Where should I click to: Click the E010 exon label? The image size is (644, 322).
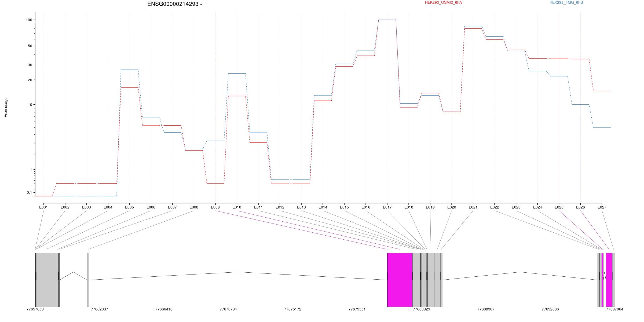237,207
